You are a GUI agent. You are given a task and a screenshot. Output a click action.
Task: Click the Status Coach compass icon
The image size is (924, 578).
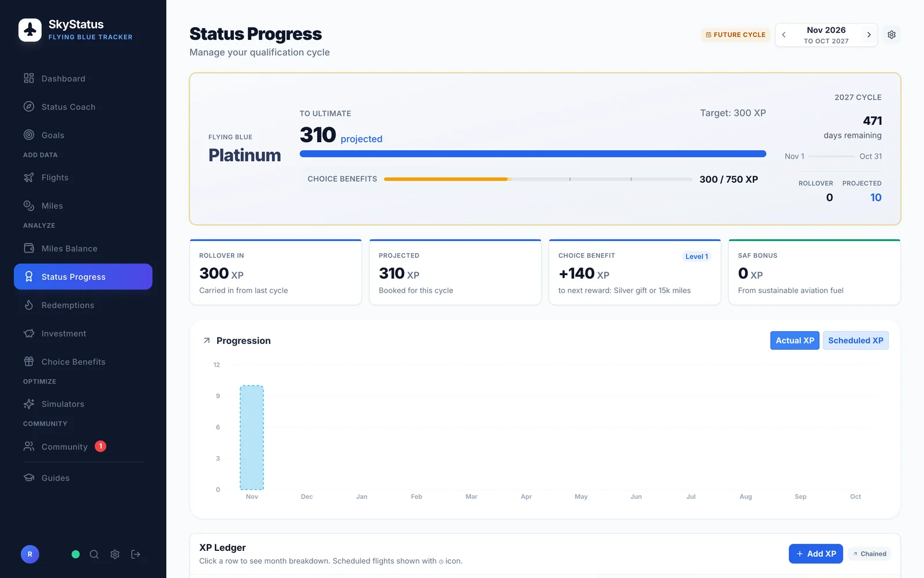click(x=29, y=106)
